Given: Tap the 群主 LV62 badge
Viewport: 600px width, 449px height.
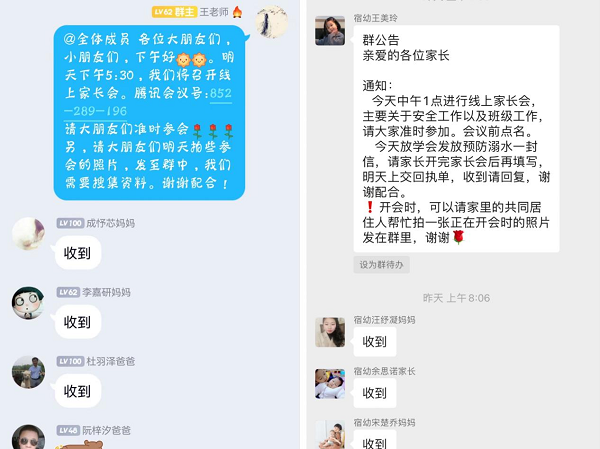Looking at the screenshot, I should tap(174, 12).
